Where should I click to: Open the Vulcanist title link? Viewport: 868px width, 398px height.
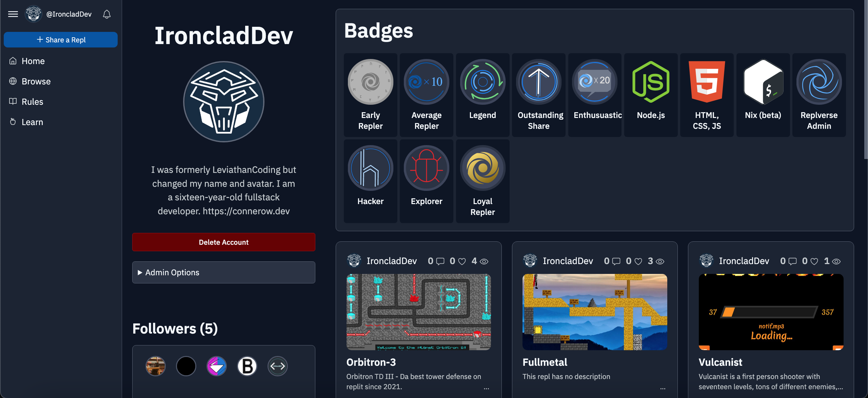(721, 362)
